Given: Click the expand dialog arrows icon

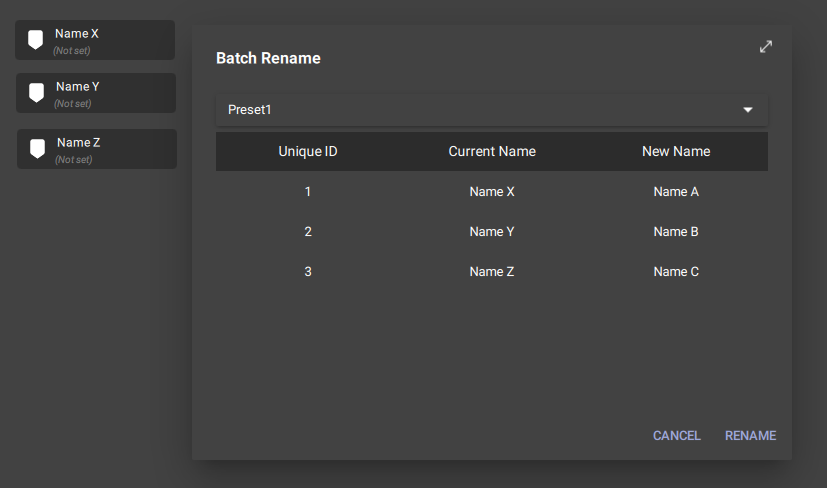Looking at the screenshot, I should (766, 47).
